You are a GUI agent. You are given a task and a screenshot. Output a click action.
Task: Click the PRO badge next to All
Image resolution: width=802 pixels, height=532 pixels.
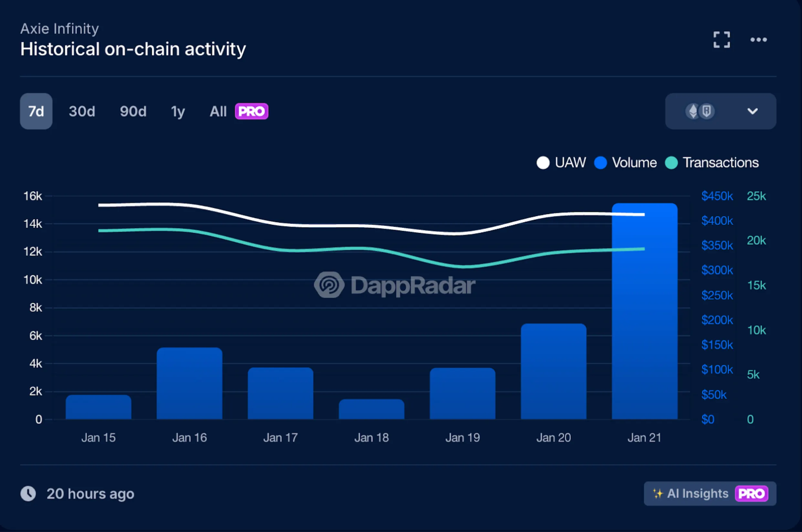click(251, 111)
